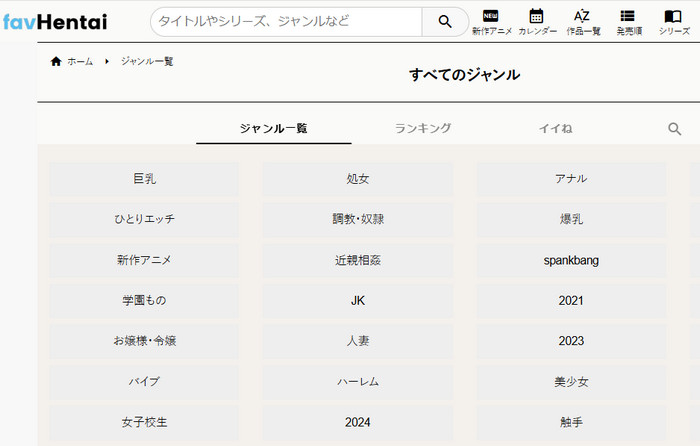Select the 発売順 list icon

[x=628, y=21]
